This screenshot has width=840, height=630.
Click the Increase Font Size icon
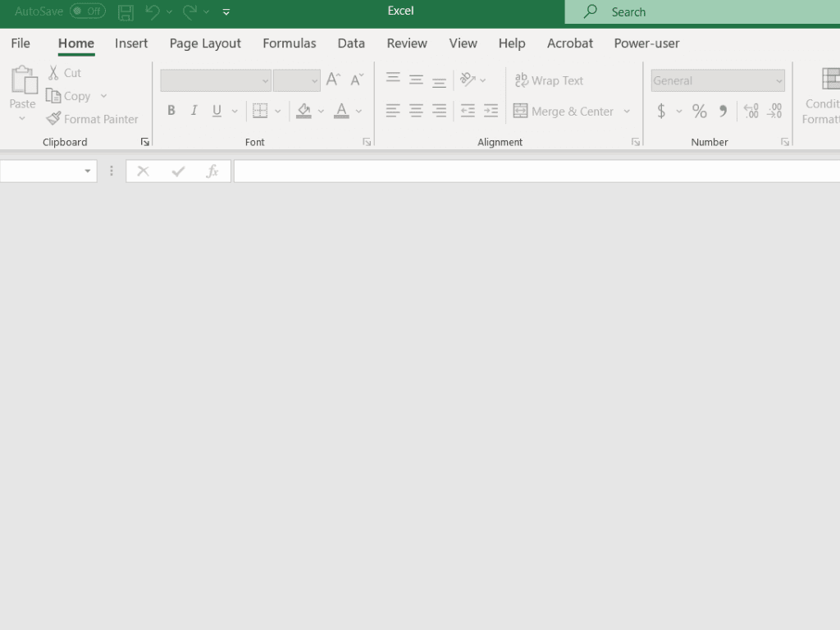332,80
